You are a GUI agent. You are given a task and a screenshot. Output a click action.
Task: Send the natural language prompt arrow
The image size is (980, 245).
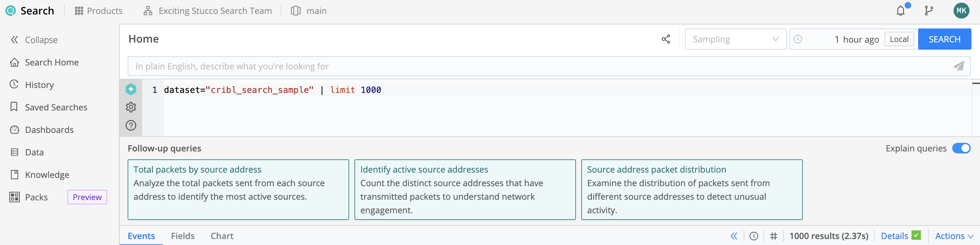point(959,66)
